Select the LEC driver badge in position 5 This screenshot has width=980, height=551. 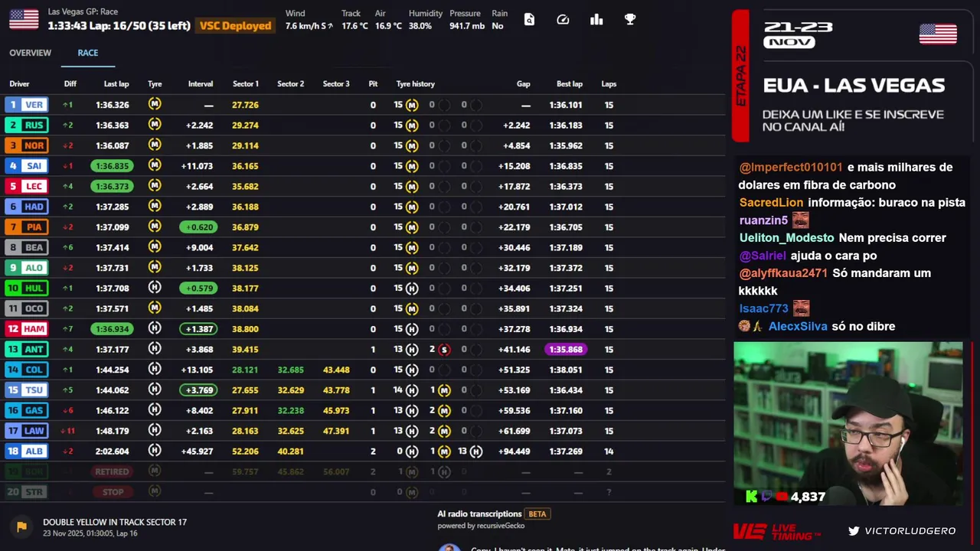pos(27,186)
